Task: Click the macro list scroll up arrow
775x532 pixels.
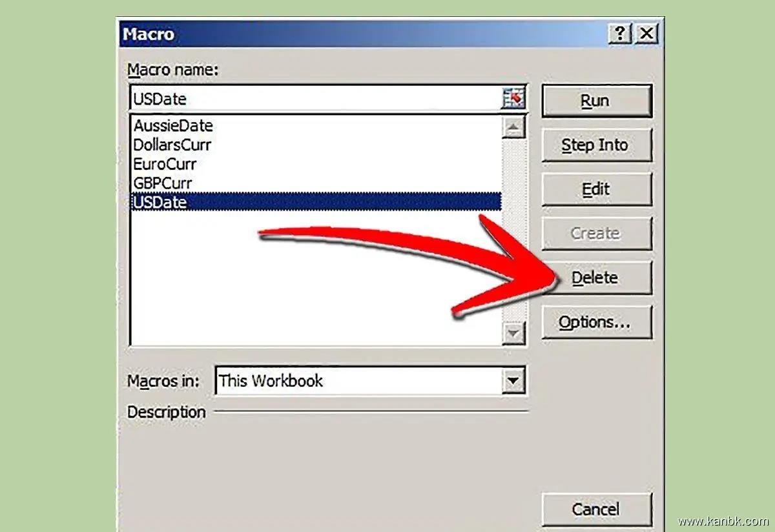Action: (514, 128)
